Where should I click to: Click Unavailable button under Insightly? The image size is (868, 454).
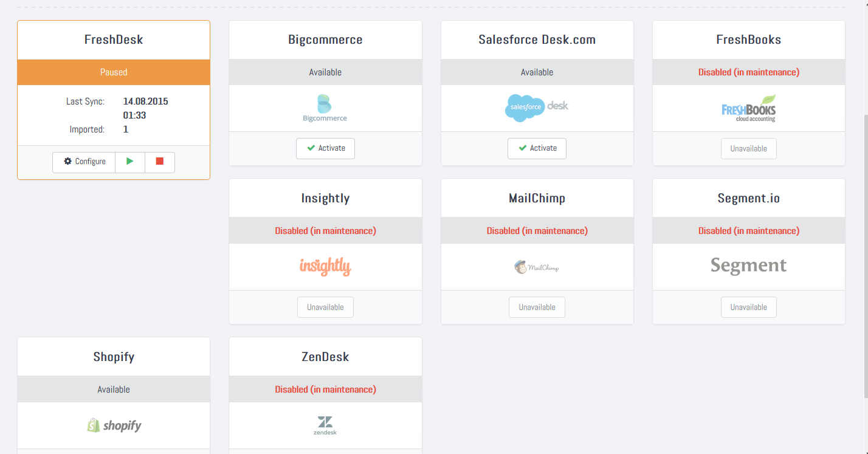coord(325,307)
